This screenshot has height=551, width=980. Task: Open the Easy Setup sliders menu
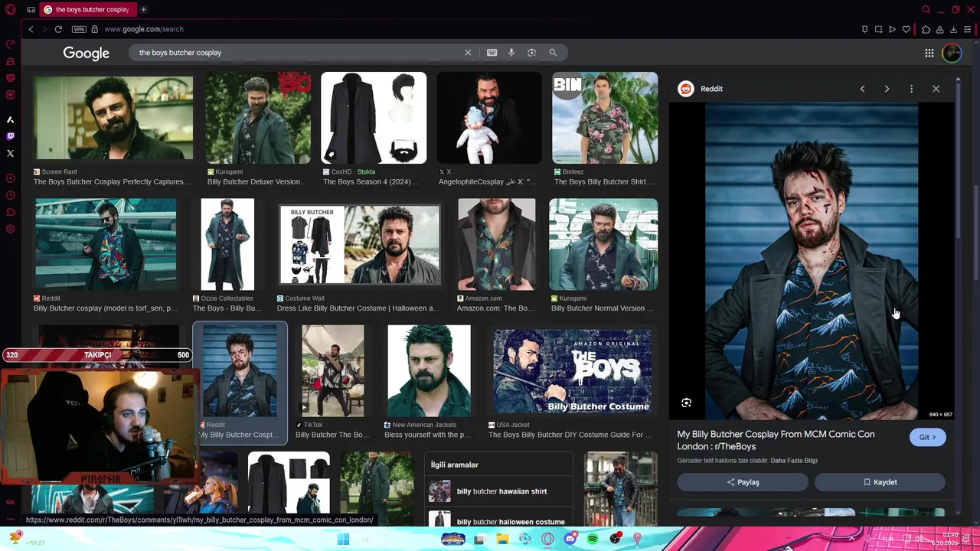click(x=968, y=29)
